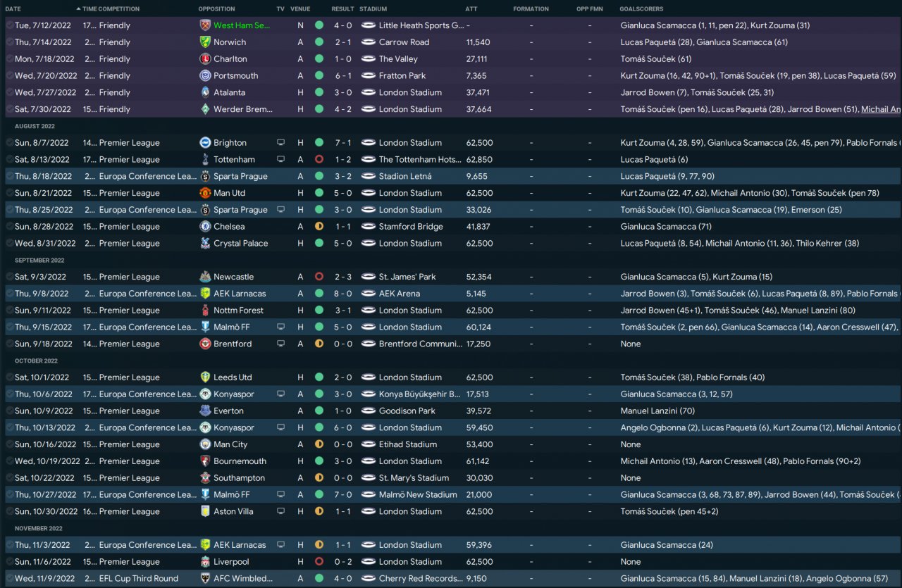Click the Brentford club crest

click(205, 344)
